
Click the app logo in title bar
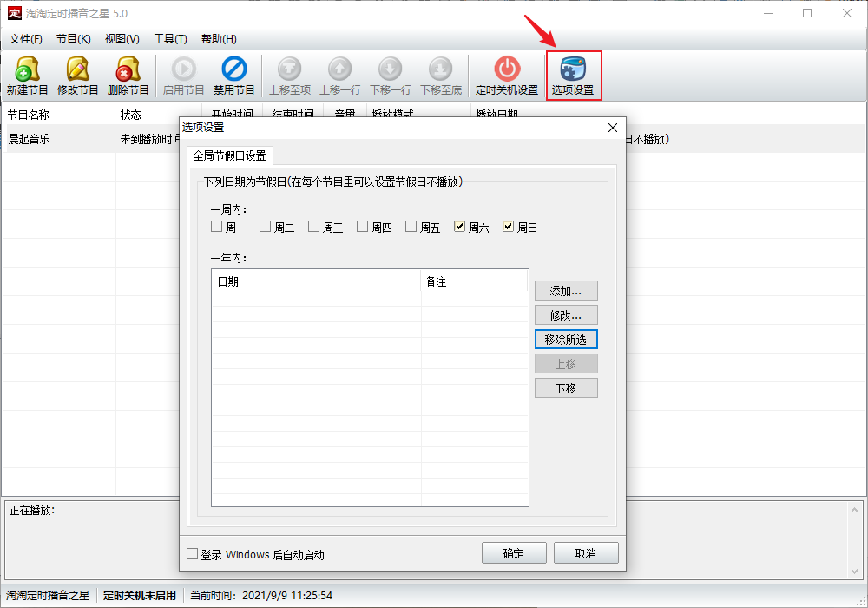pos(15,13)
